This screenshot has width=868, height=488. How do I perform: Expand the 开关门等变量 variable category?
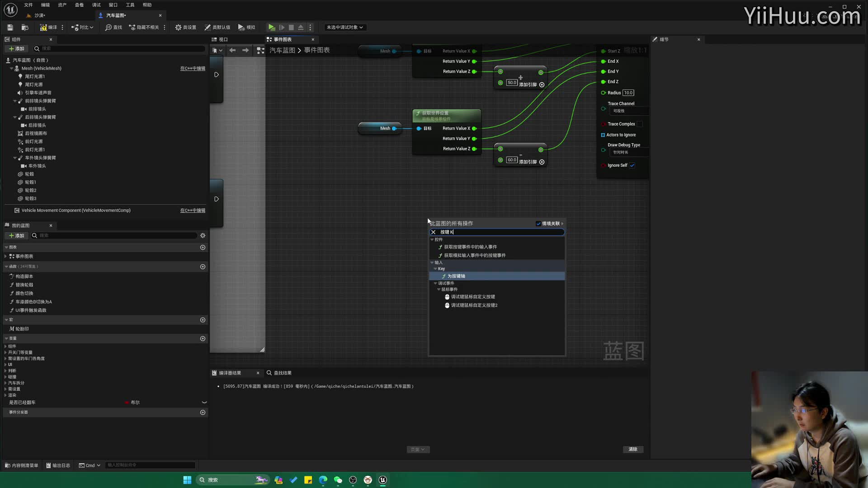click(x=5, y=352)
